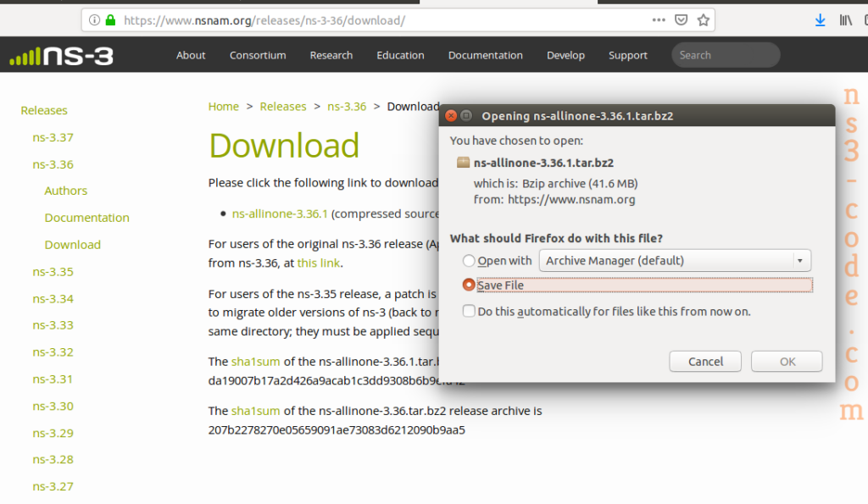
Task: Open ns-3.35 in the sidebar
Action: 53,272
